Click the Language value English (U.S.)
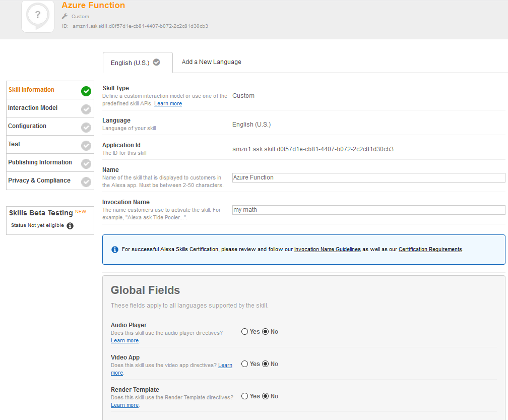 (x=251, y=125)
